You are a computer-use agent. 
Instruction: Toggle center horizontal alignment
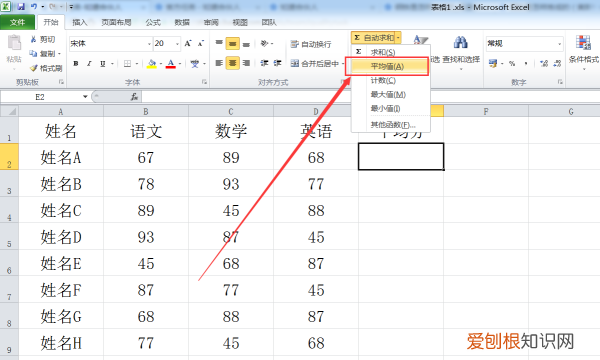[x=233, y=63]
